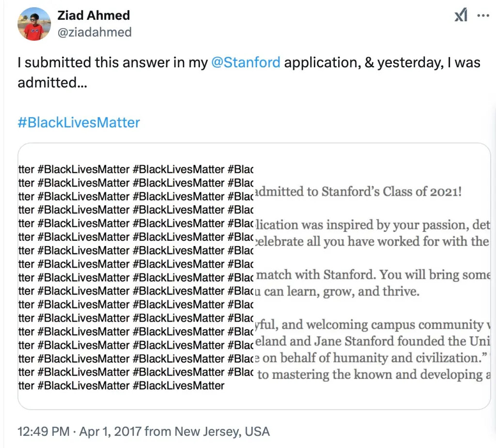Click the "Jane Stanford founded" letter line
The width and height of the screenshot is (496, 448).
tap(372, 341)
